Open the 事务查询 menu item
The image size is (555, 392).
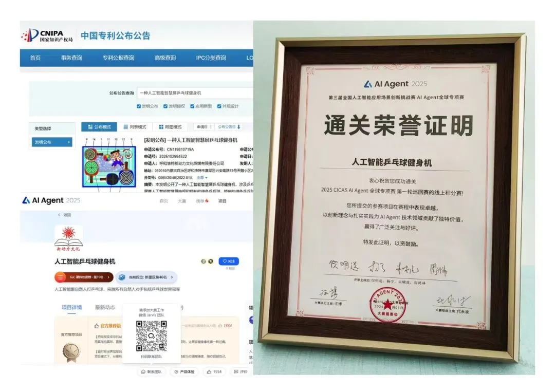[71, 58]
